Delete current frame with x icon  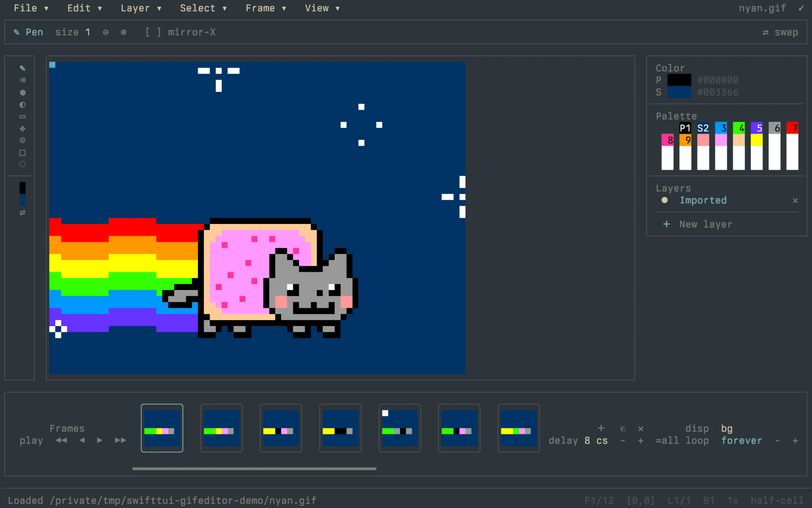(641, 429)
